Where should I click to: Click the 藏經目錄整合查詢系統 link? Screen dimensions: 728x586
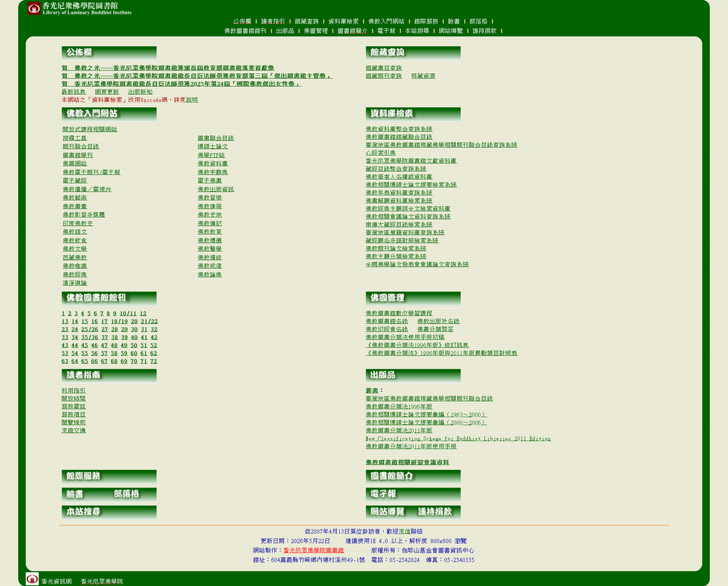coord(396,169)
